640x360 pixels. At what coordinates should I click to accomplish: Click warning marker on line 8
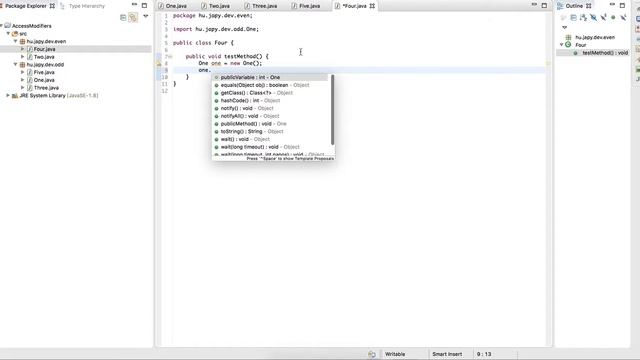(x=159, y=63)
